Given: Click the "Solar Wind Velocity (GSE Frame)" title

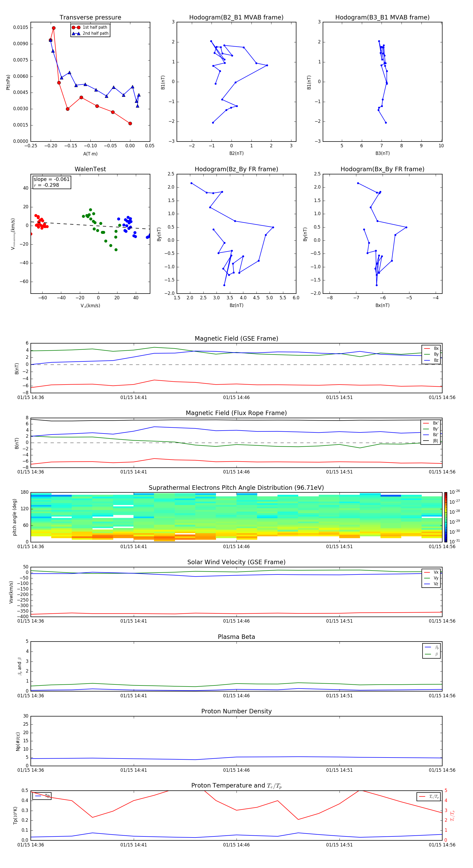Looking at the screenshot, I should pyautogui.click(x=236, y=562).
